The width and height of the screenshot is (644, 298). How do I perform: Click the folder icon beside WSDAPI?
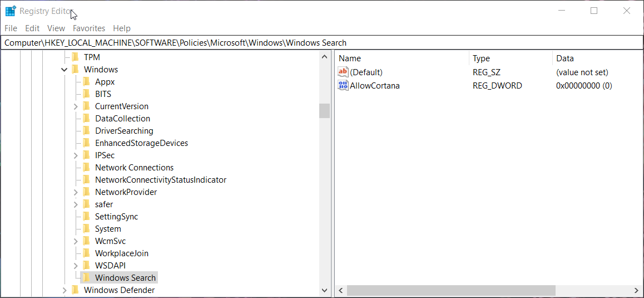coord(86,266)
